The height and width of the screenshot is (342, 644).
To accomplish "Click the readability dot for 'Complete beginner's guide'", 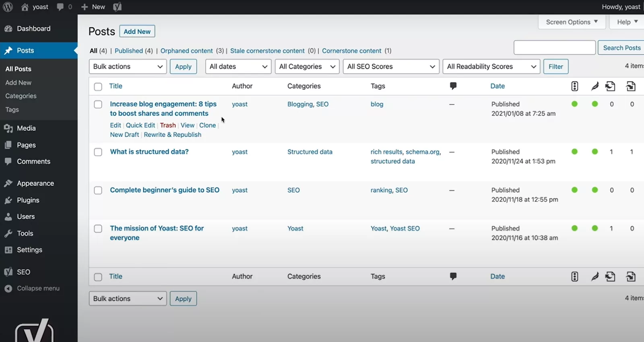I will pos(595,190).
